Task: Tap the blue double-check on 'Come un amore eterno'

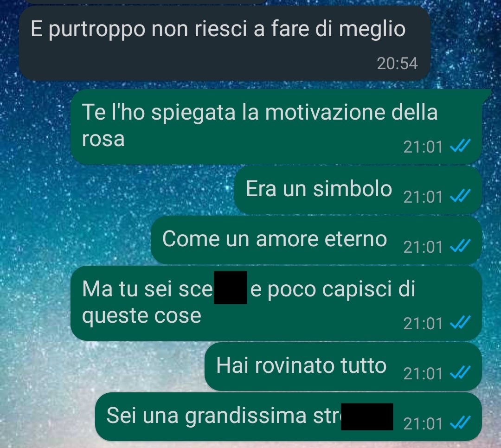Action: click(460, 246)
